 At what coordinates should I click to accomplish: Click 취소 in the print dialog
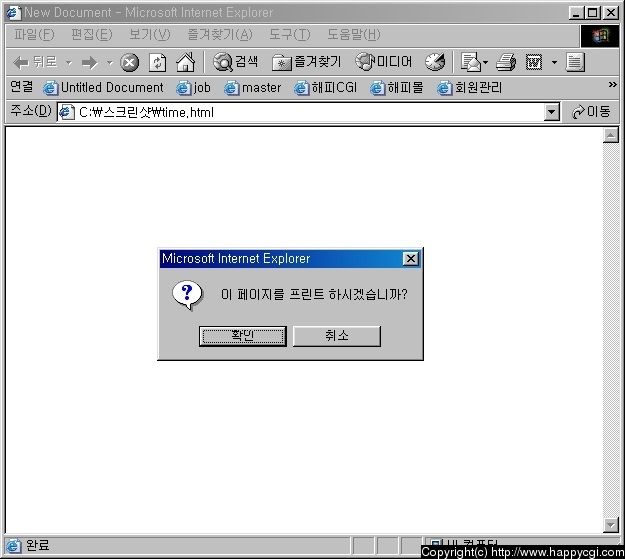(x=337, y=336)
